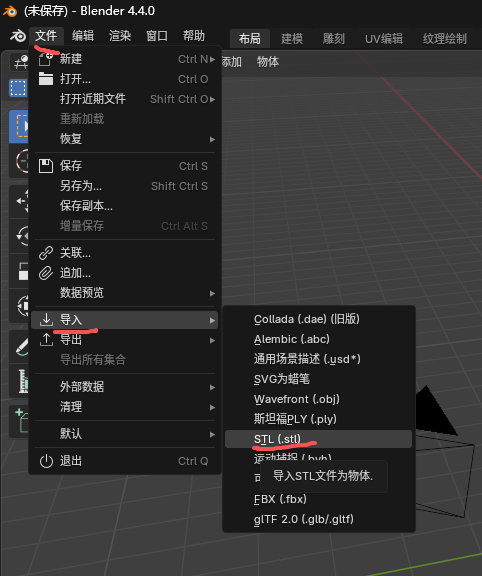The width and height of the screenshot is (482, 576).
Task: Open the 窗口 menu
Action: [x=157, y=36]
